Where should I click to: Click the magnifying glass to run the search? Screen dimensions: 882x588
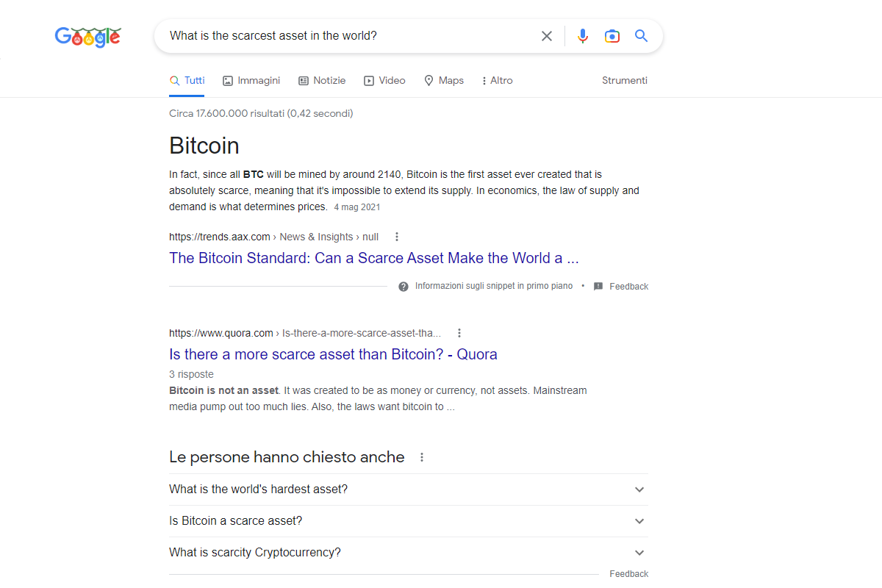[x=640, y=35]
